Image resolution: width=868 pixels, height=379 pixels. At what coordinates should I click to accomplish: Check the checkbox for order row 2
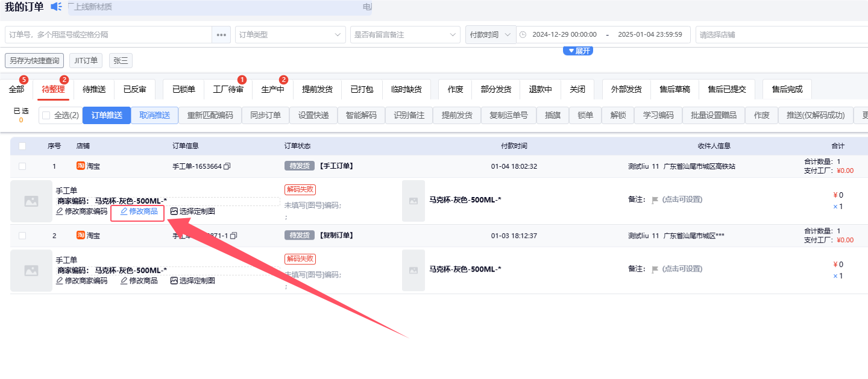click(22, 236)
